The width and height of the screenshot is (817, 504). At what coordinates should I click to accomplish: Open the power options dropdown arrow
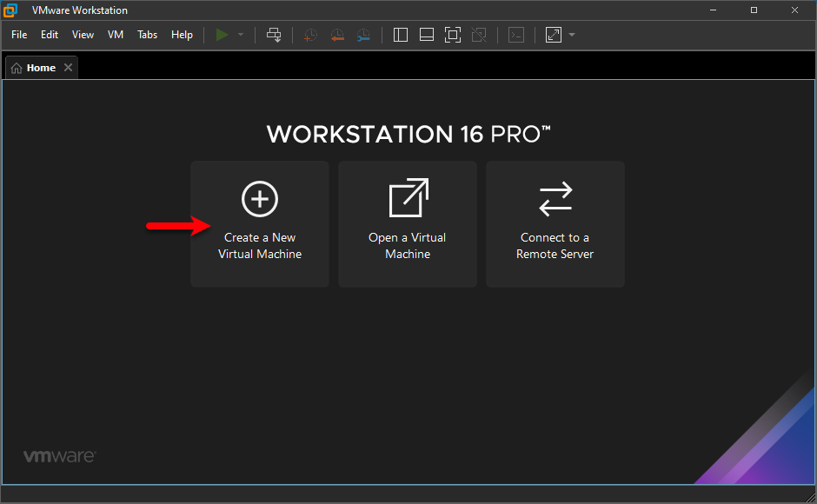pos(241,35)
